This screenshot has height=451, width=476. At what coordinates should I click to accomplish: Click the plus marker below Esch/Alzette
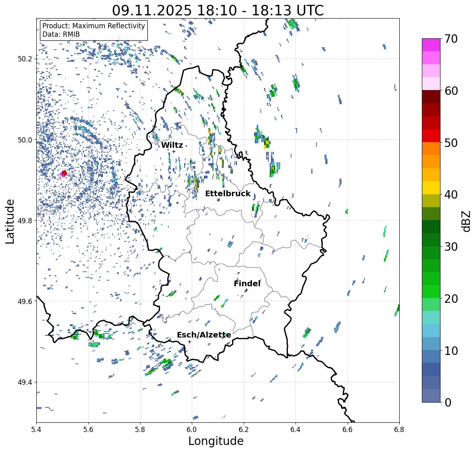[x=189, y=342]
